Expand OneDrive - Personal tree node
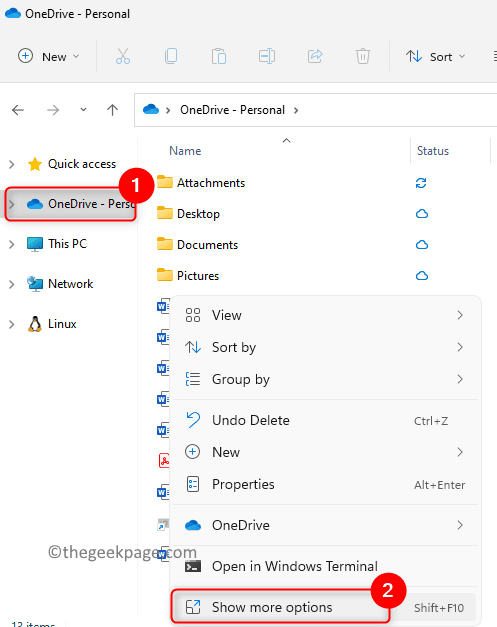This screenshot has width=497, height=627. [12, 204]
